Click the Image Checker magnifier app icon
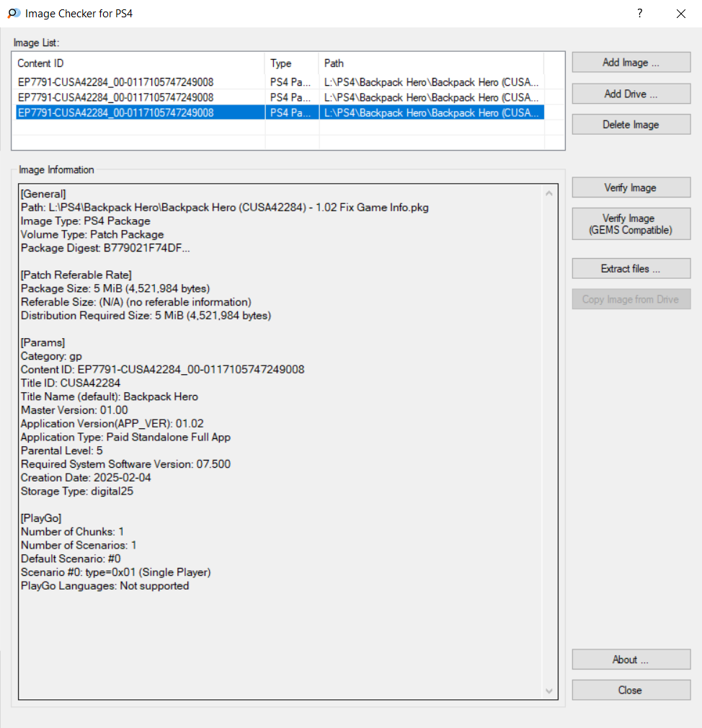 point(14,14)
